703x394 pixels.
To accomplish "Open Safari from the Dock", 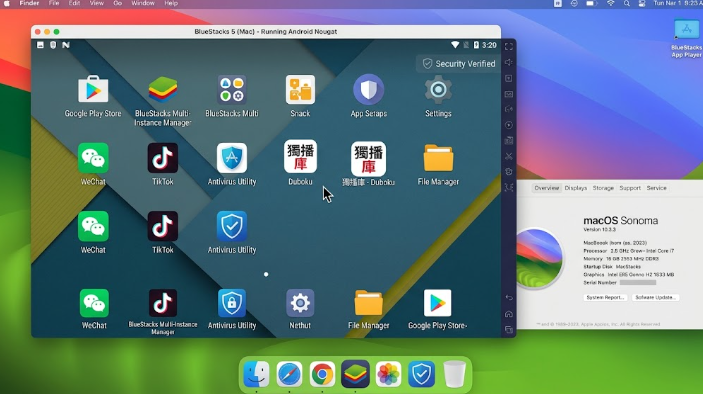I will pyautogui.click(x=289, y=373).
